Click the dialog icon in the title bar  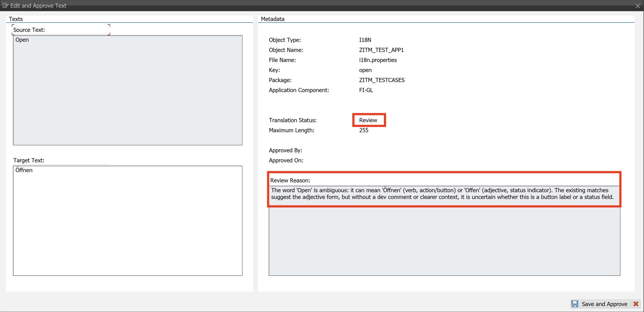click(x=5, y=5)
